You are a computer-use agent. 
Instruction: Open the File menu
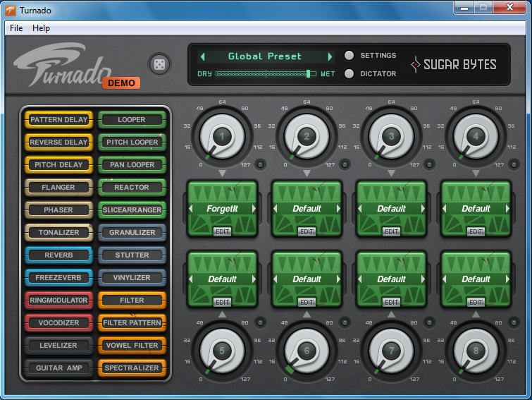point(16,28)
